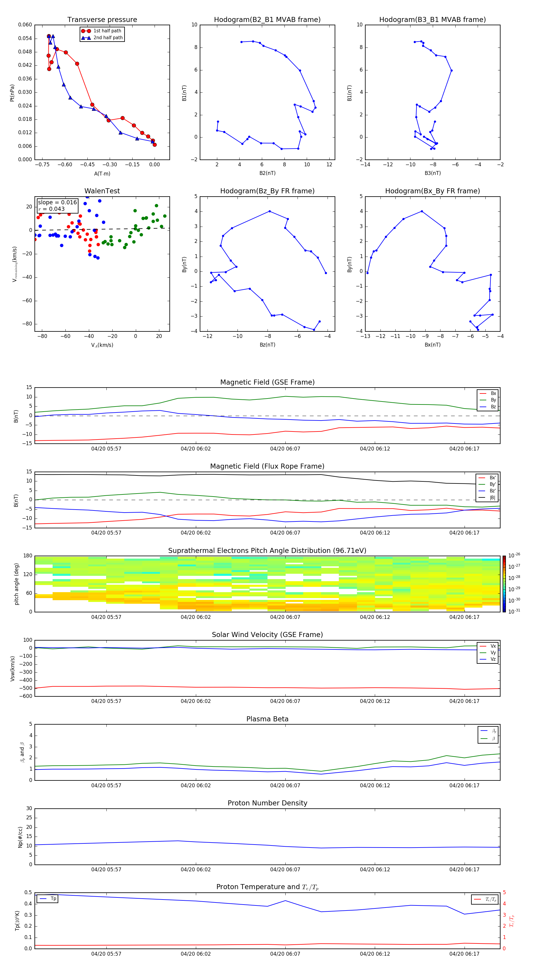The height and width of the screenshot is (980, 535).
Task: Click the pitch angle distribution colorbar
Action: [504, 584]
